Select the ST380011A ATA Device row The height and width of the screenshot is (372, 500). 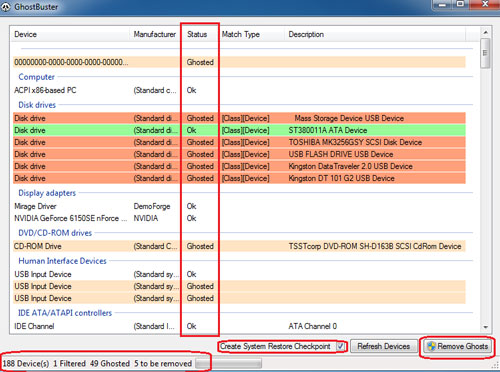click(x=239, y=130)
